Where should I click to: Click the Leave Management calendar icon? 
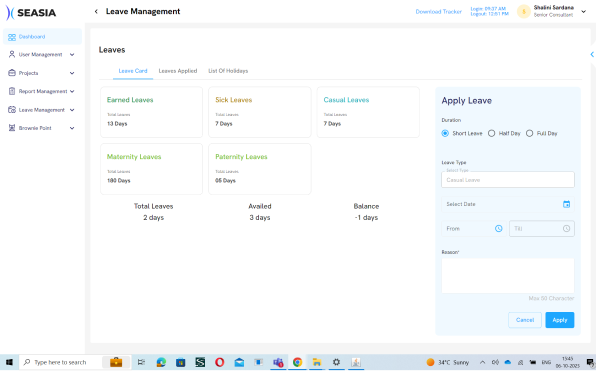pyautogui.click(x=12, y=110)
